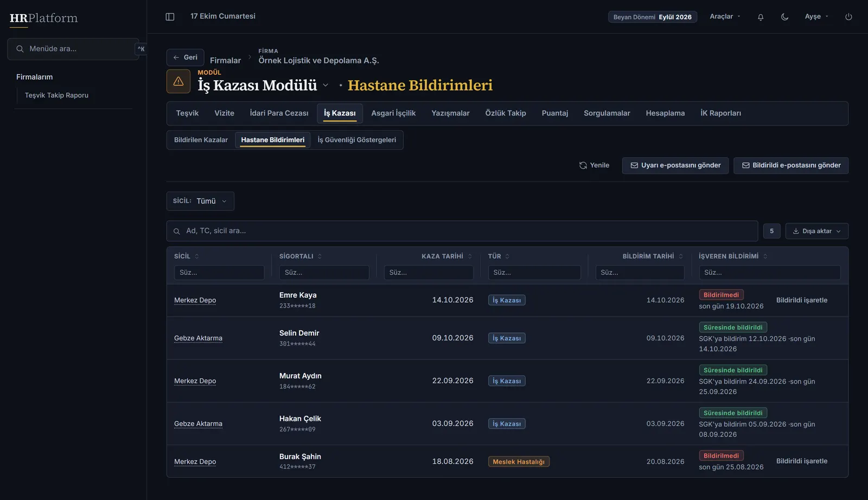Focus the Ad, TC, sicil ara search field
Image resolution: width=868 pixels, height=500 pixels.
pos(462,231)
